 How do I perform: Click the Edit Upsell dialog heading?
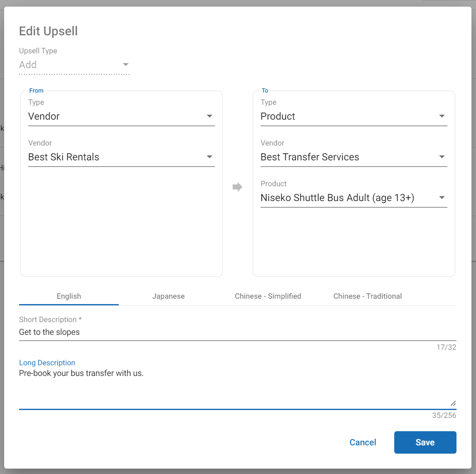(x=49, y=31)
